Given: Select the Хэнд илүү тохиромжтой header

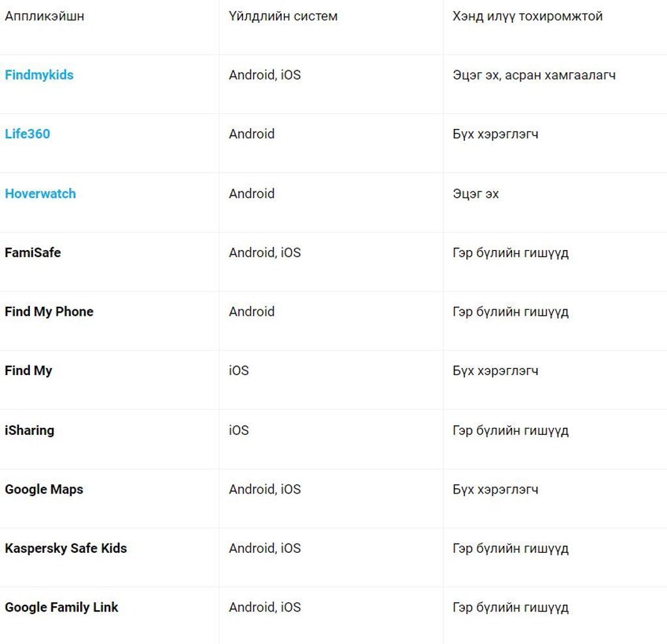Looking at the screenshot, I should (528, 16).
